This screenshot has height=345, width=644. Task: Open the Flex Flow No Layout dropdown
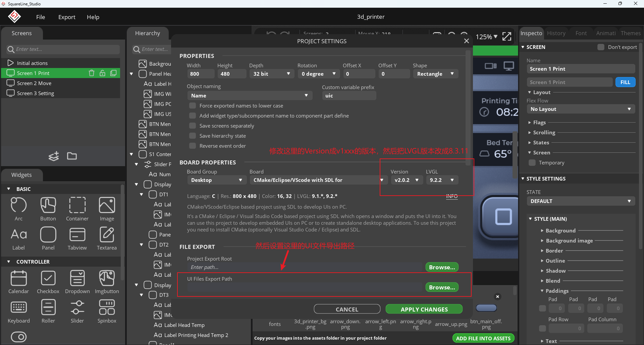tap(581, 109)
